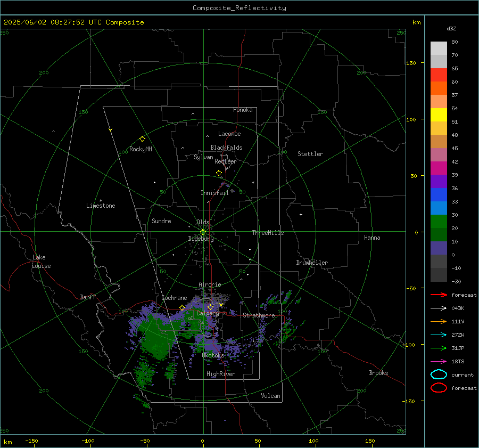Click the yellow radar-center diamond at Didsbury
The height and width of the screenshot is (448, 479).
(x=203, y=232)
